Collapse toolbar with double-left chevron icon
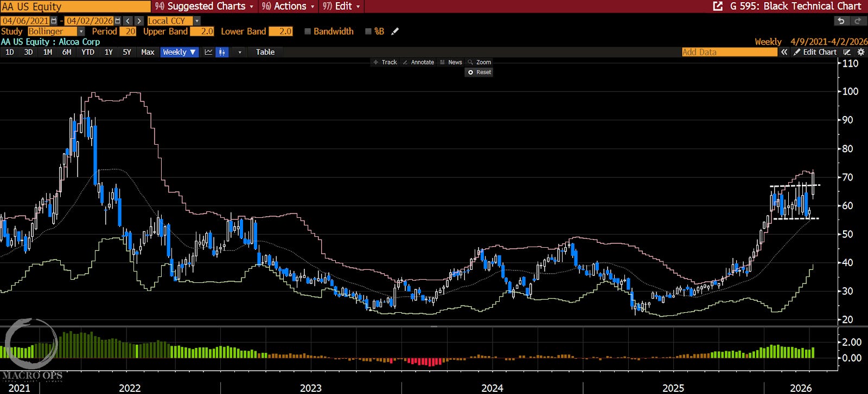Image resolution: width=868 pixels, height=394 pixels. coord(784,52)
